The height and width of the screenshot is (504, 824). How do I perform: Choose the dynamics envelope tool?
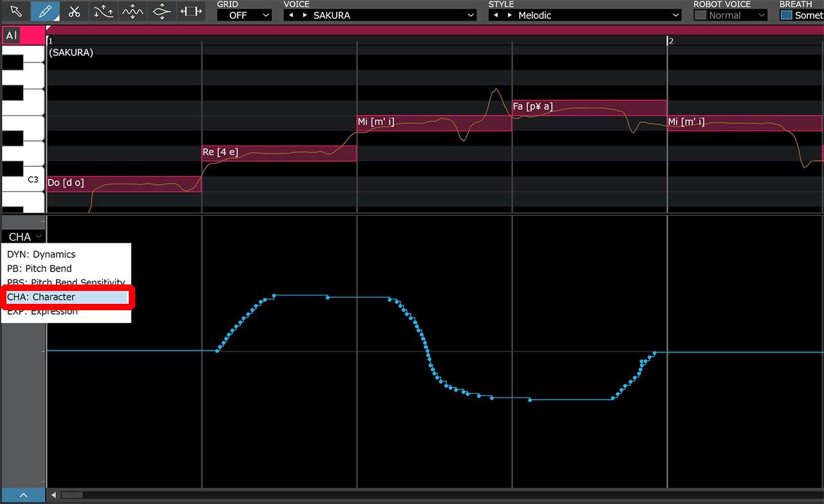[160, 11]
